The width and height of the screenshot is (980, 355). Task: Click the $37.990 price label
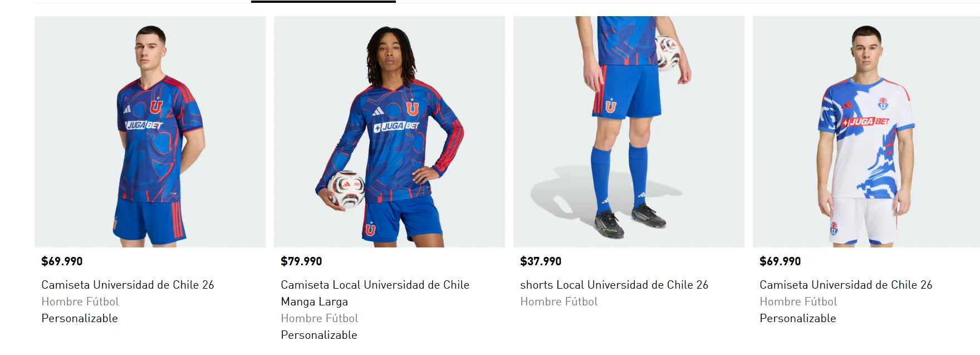pos(541,261)
